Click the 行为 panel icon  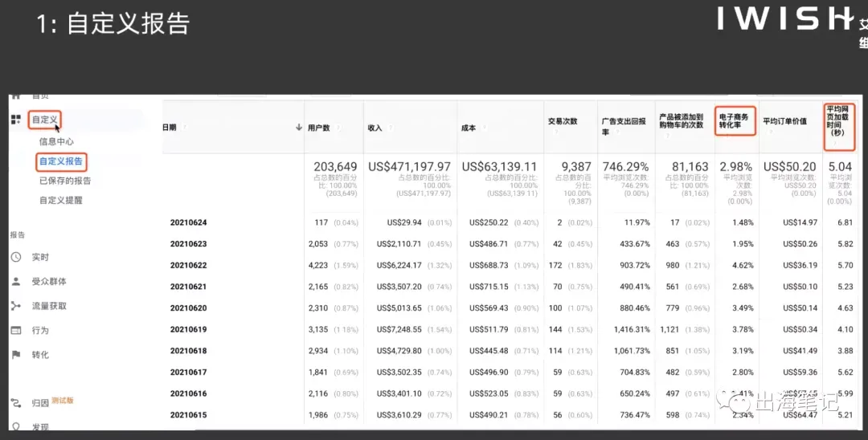coord(16,330)
